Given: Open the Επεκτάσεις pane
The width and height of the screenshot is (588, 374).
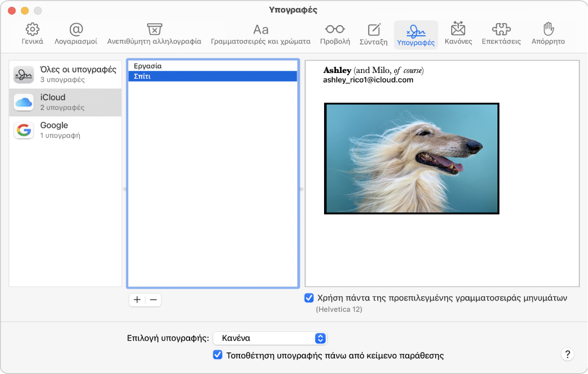Looking at the screenshot, I should [502, 34].
